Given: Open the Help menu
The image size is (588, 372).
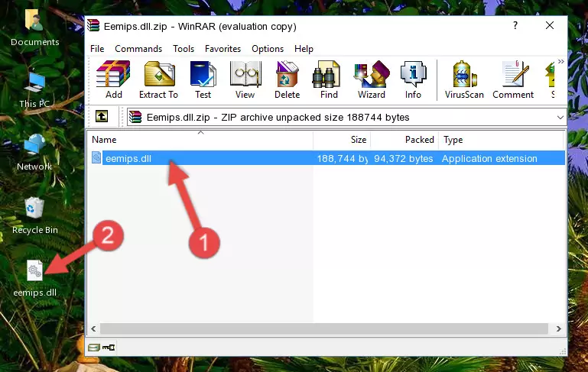Looking at the screenshot, I should (x=304, y=49).
